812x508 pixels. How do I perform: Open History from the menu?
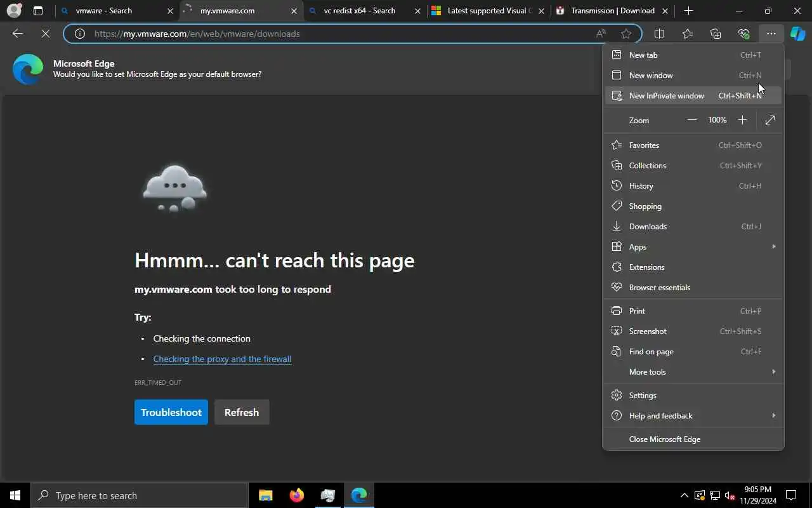click(x=693, y=186)
